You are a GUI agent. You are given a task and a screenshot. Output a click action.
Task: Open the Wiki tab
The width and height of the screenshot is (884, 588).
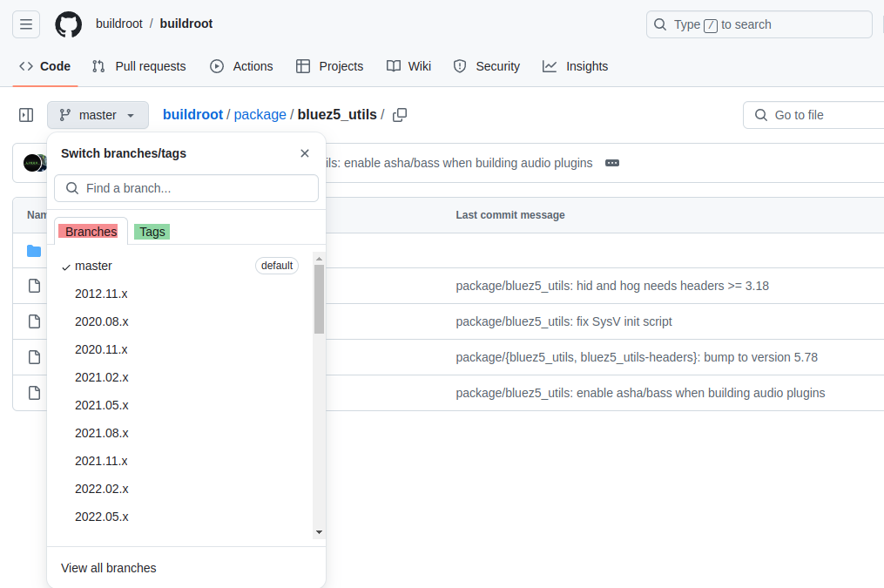pos(408,66)
